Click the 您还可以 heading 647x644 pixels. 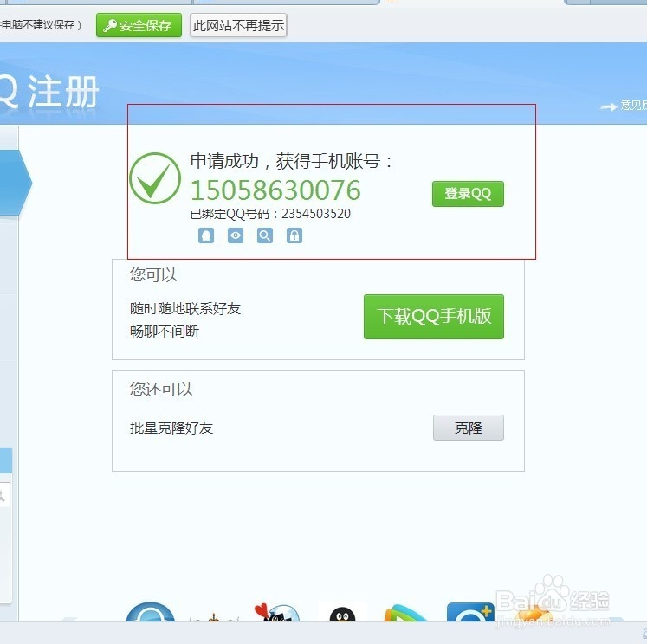(161, 389)
